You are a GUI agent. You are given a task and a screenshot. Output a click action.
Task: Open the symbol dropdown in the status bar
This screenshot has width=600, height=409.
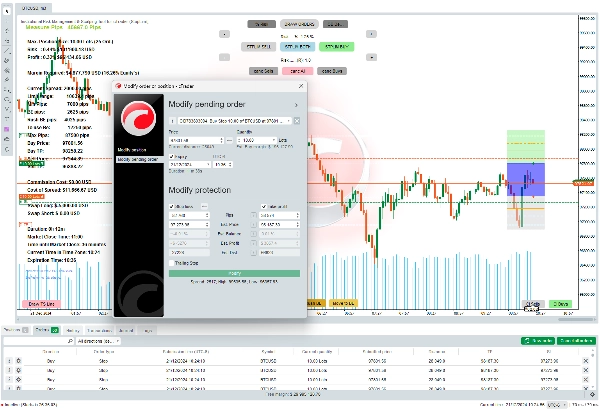556,405
